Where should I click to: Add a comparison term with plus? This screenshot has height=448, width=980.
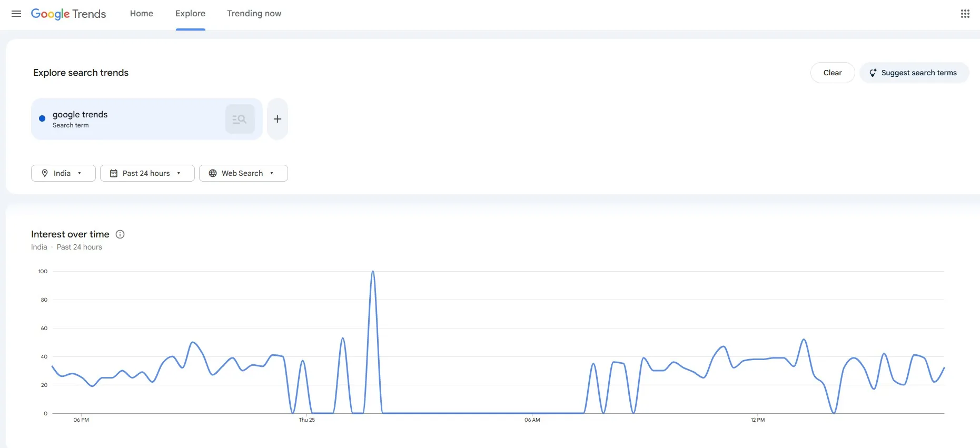[278, 119]
